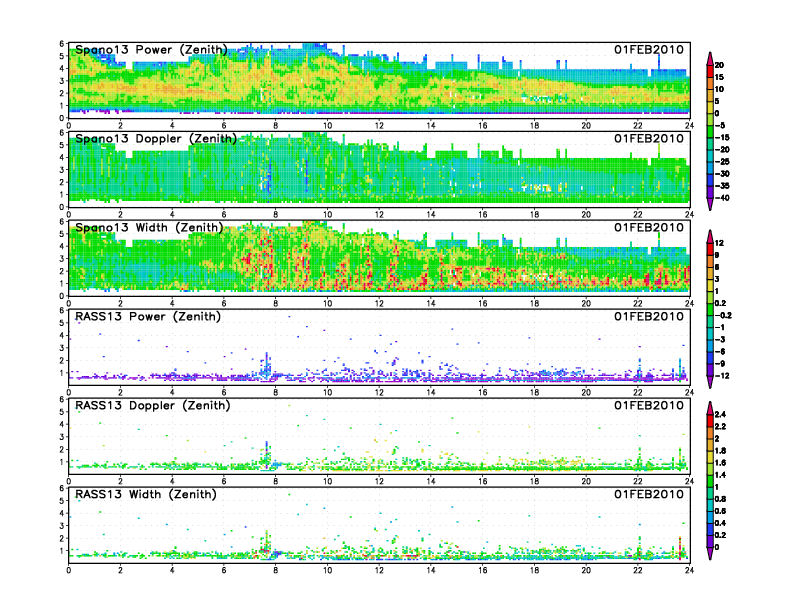Click the -25 label on top colorbar

tap(722, 162)
